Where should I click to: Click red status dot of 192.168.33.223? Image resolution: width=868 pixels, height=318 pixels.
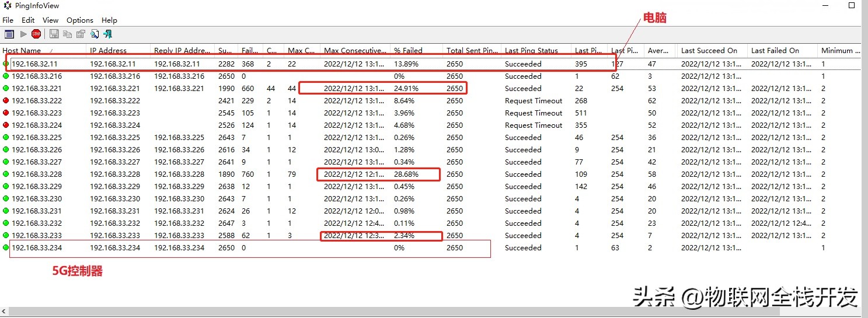(6, 113)
